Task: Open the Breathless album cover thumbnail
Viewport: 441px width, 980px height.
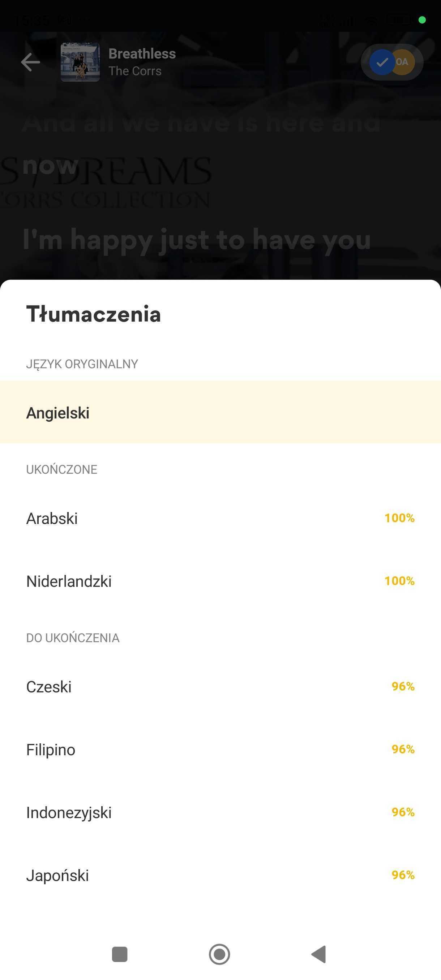Action: tap(80, 62)
